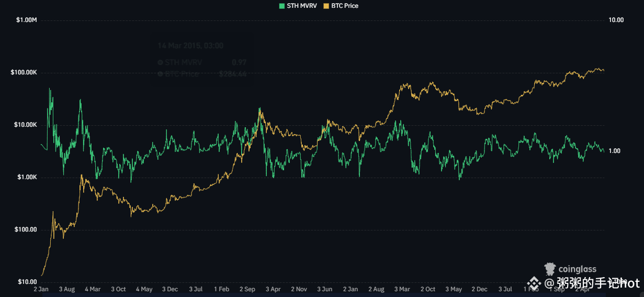Click the 10.00 right MVRV axis label
The image size is (644, 297).
click(616, 20)
